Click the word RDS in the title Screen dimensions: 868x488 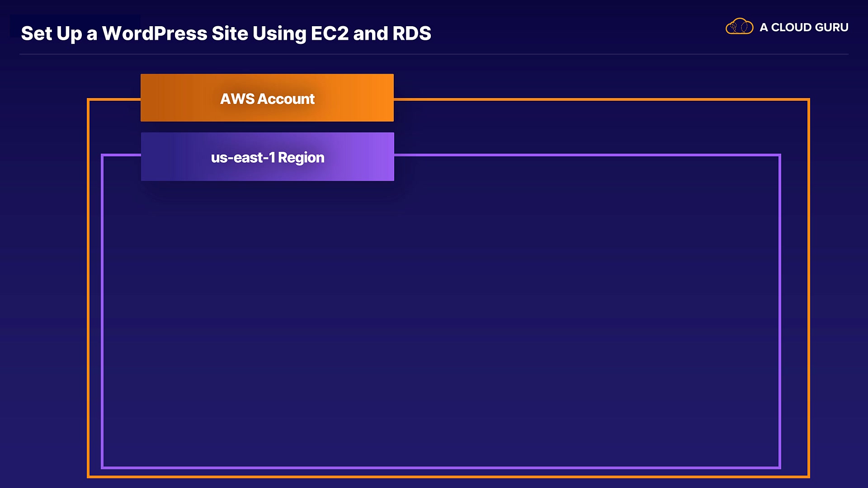click(411, 33)
